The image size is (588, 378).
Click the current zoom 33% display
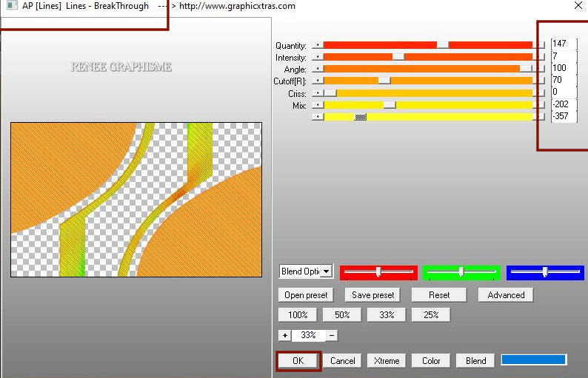pos(308,335)
